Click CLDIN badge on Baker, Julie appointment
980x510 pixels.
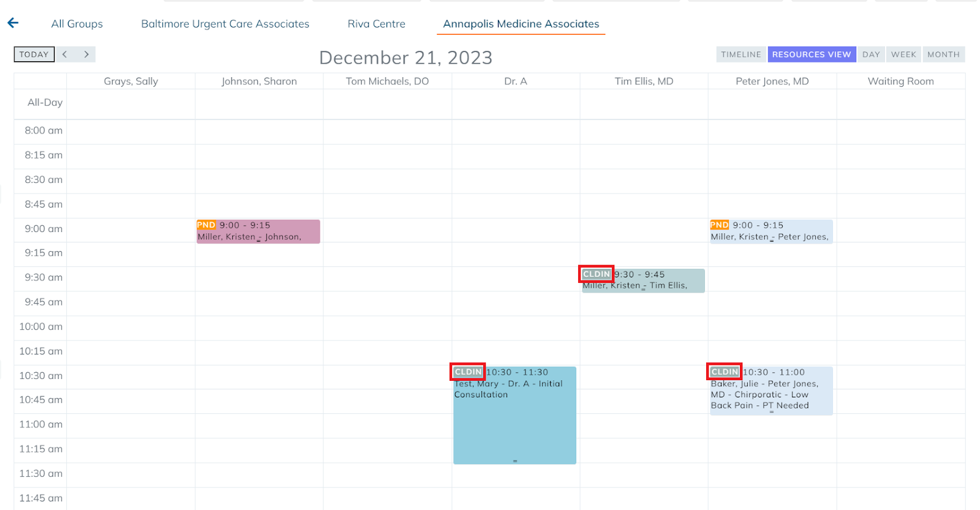[725, 372]
